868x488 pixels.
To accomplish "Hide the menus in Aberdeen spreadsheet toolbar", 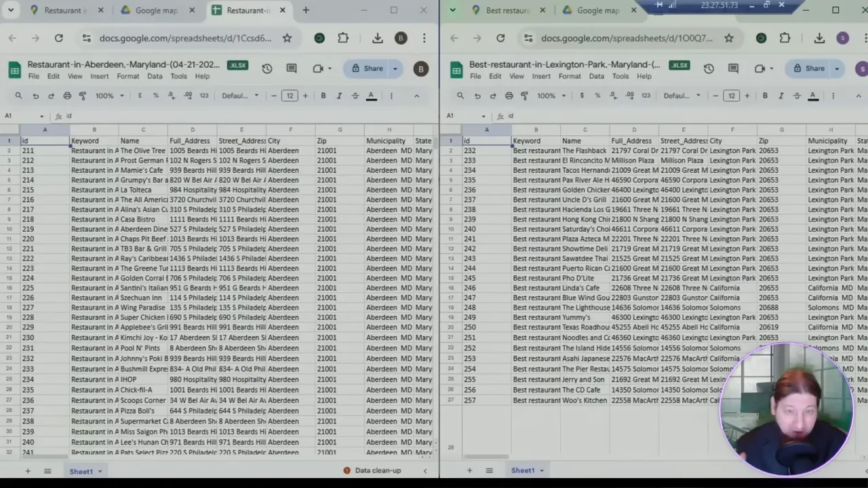I will tap(416, 96).
